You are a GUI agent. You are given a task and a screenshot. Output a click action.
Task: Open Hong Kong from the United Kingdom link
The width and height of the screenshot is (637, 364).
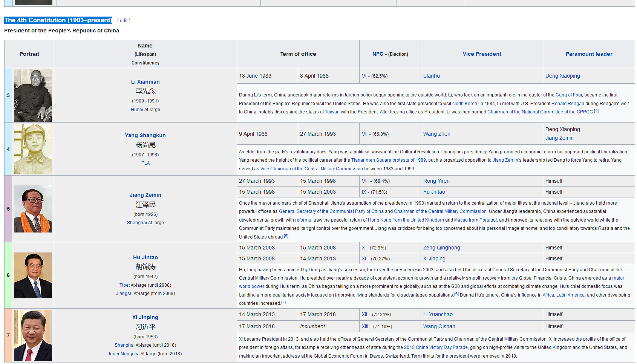tap(406, 220)
